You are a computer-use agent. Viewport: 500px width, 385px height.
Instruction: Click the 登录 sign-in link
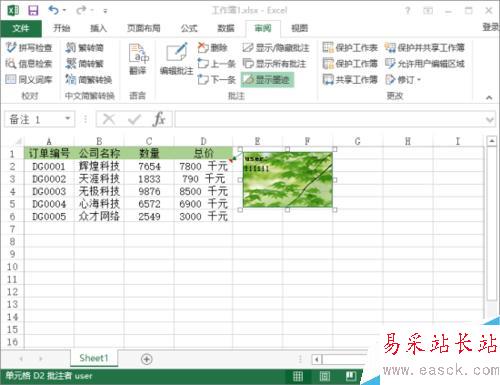[491, 27]
